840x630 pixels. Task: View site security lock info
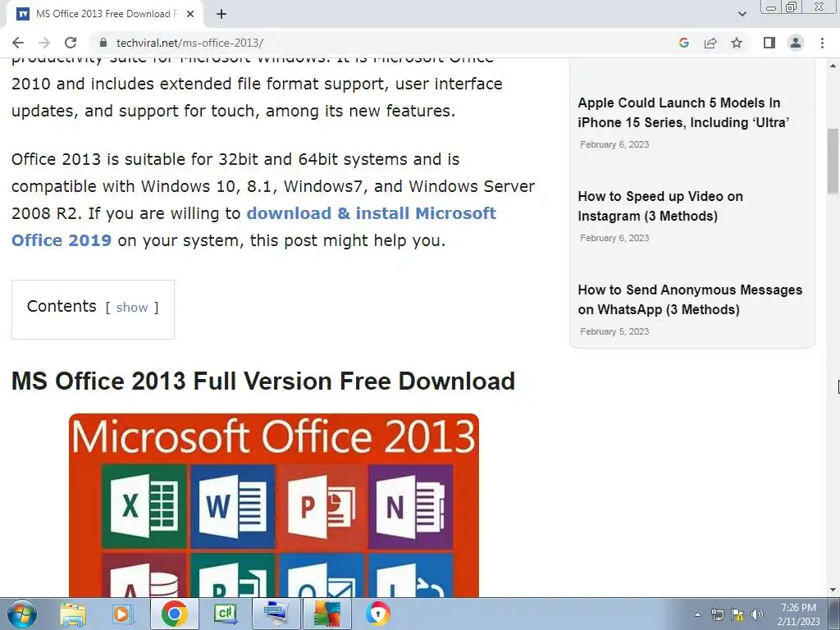click(104, 43)
